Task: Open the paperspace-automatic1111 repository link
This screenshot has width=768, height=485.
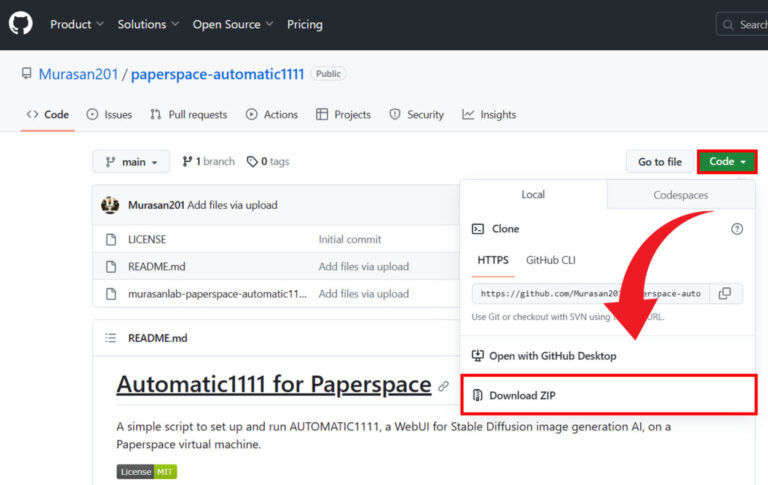Action: pyautogui.click(x=217, y=74)
